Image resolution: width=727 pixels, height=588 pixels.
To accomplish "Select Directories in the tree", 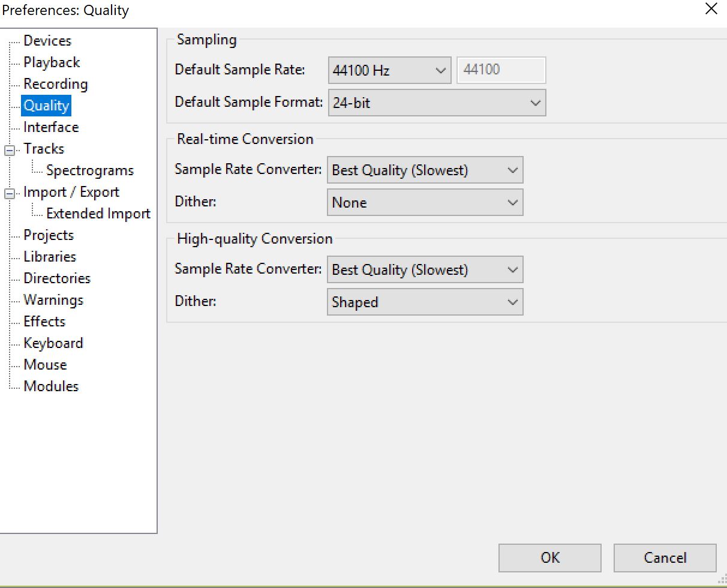I will pos(57,278).
